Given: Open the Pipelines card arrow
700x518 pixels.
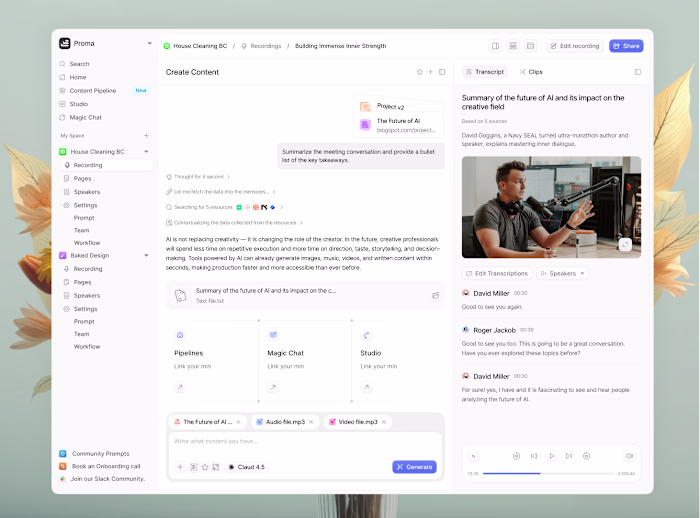Looking at the screenshot, I should pos(180,387).
